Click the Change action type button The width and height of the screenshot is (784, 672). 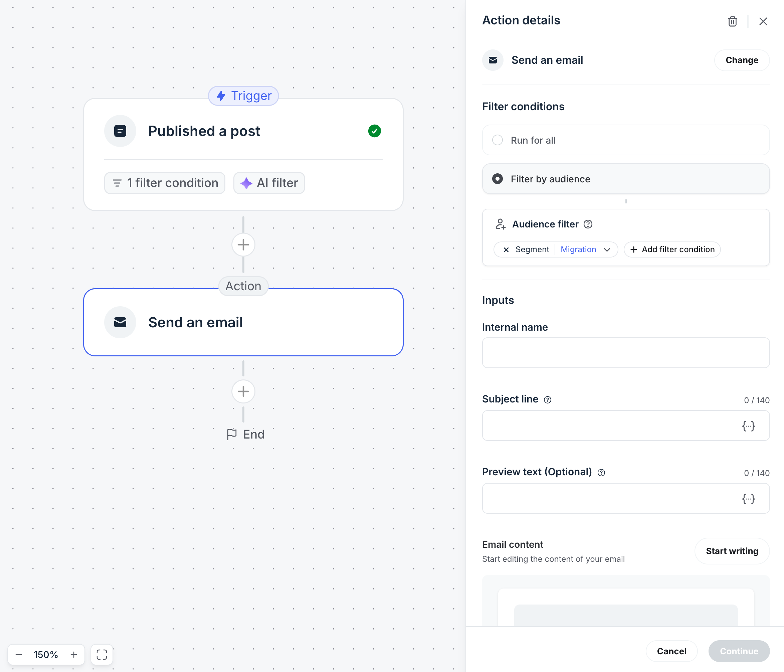[x=742, y=60]
